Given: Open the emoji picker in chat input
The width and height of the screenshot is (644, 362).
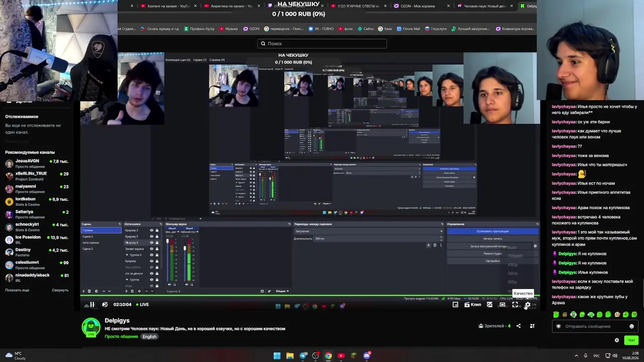Looking at the screenshot, I should tap(631, 326).
